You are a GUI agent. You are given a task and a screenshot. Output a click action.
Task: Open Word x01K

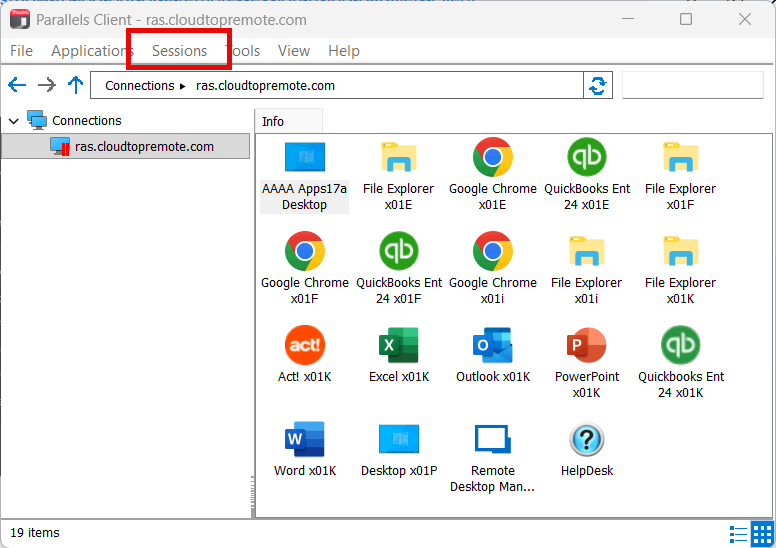click(304, 440)
